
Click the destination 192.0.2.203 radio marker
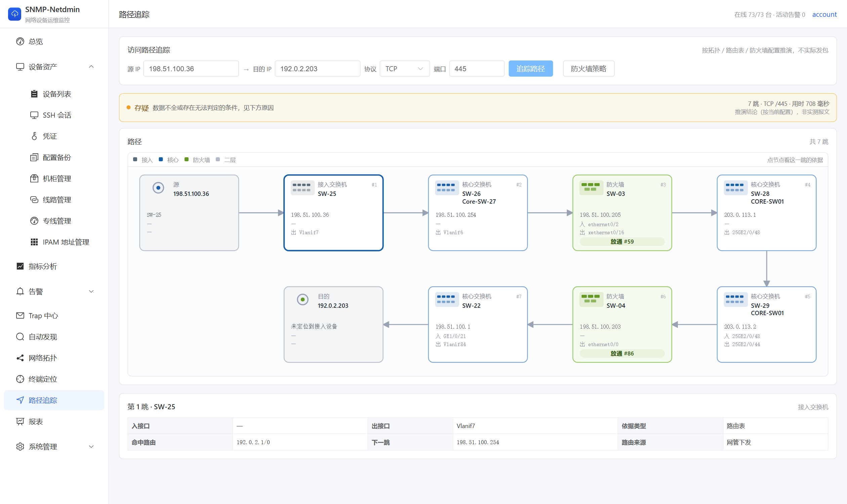(x=302, y=299)
